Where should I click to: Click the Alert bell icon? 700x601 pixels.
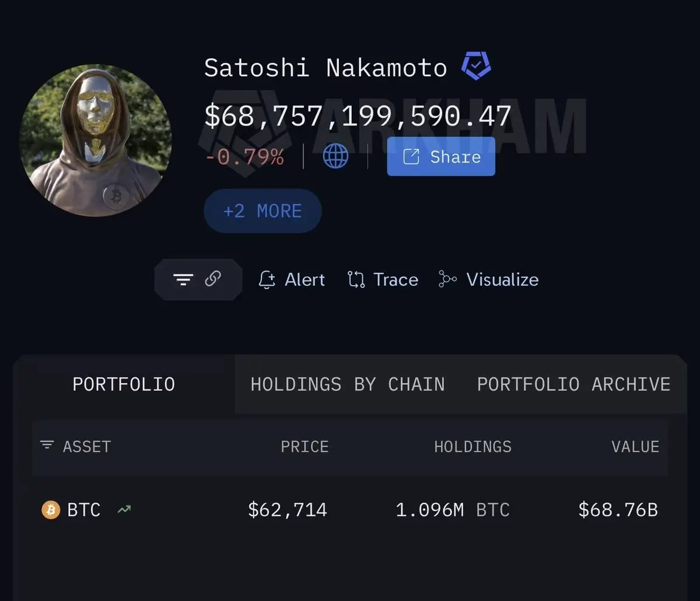[x=267, y=280]
